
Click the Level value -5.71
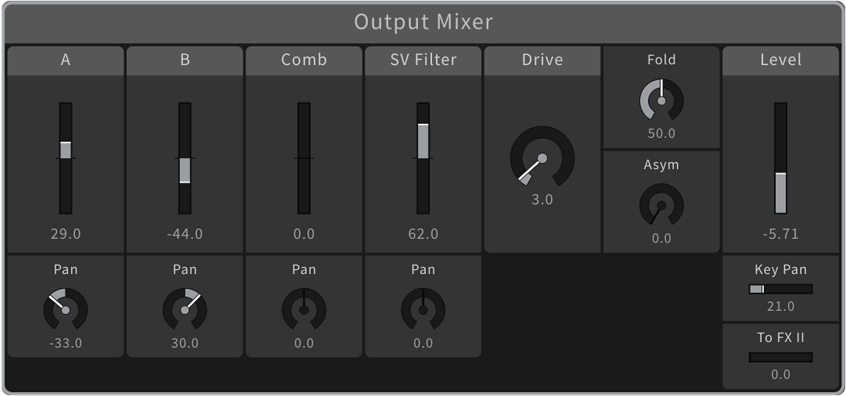click(780, 234)
